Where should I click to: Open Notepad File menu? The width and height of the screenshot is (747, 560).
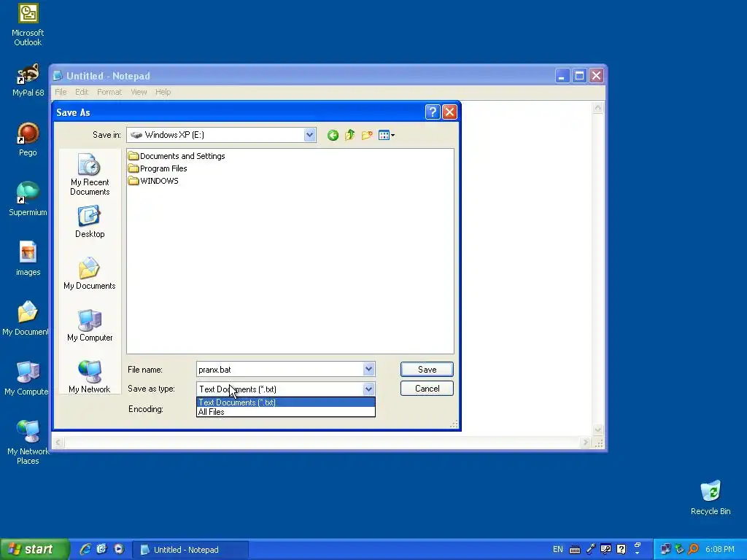pos(61,92)
